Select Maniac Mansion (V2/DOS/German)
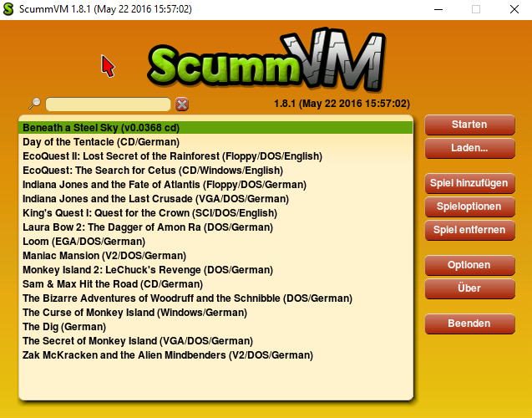 pyautogui.click(x=215, y=256)
